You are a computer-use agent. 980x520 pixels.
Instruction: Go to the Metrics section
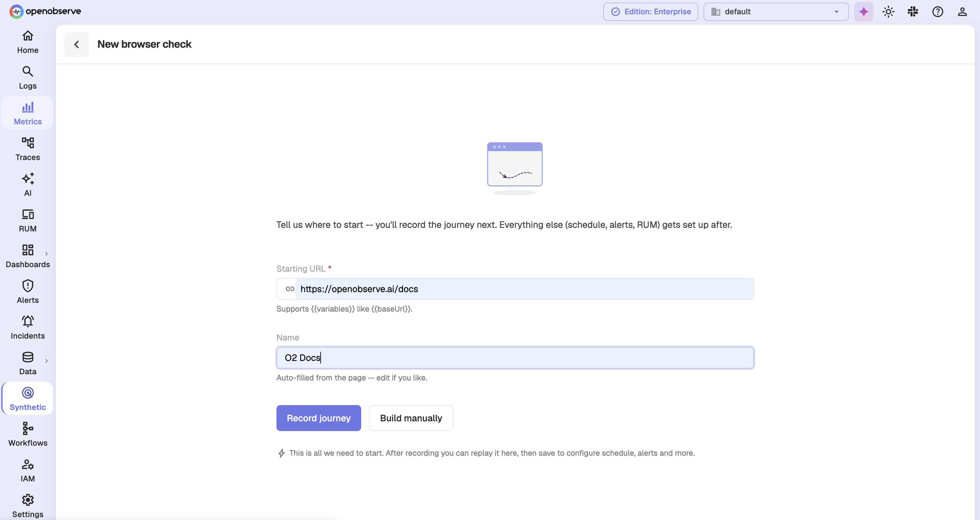click(x=28, y=113)
